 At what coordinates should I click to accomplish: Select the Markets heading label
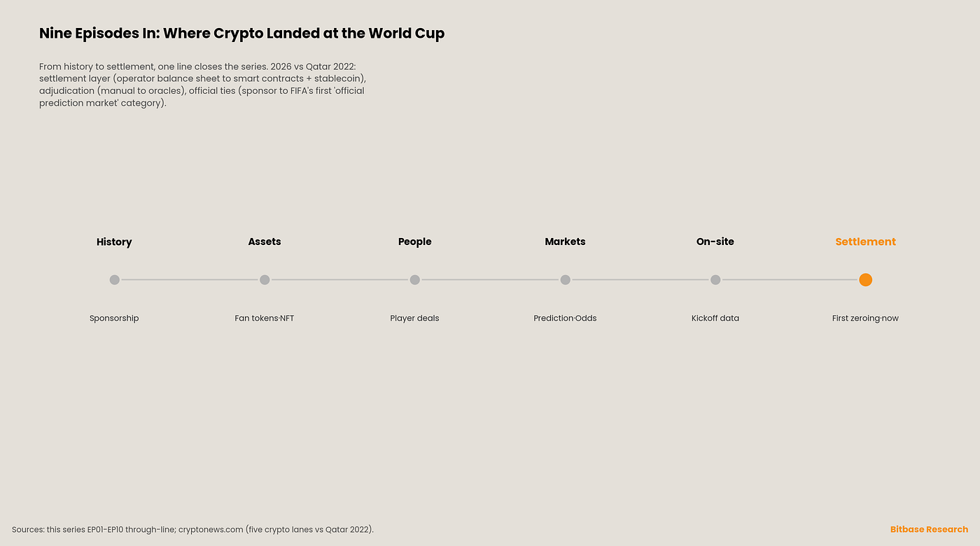point(565,241)
